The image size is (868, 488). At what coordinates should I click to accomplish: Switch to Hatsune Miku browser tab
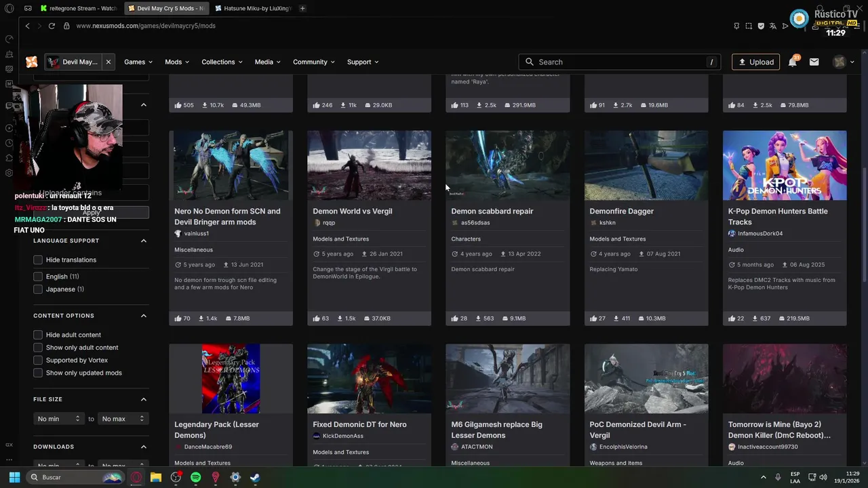pyautogui.click(x=252, y=8)
